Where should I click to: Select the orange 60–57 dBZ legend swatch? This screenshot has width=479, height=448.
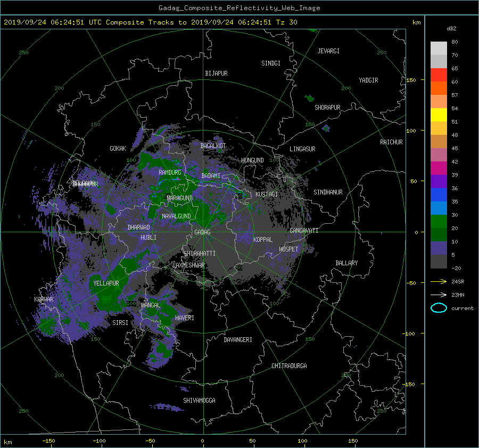click(x=439, y=88)
